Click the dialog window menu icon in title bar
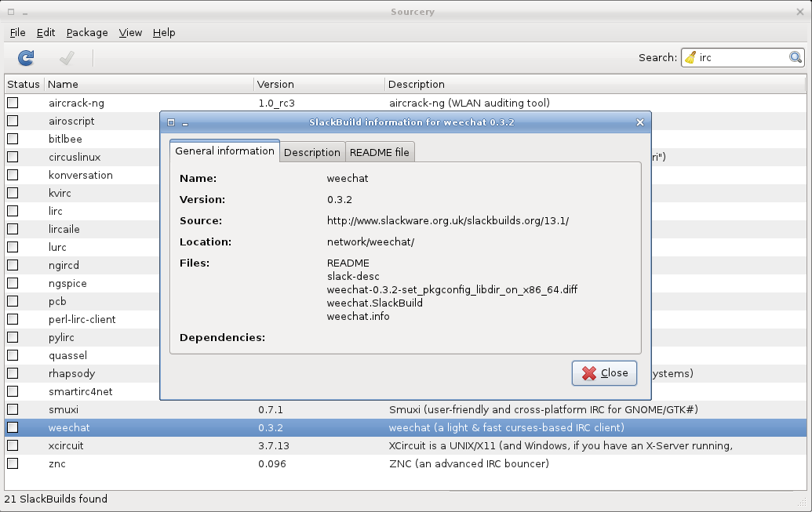The width and height of the screenshot is (812, 512). pyautogui.click(x=171, y=122)
